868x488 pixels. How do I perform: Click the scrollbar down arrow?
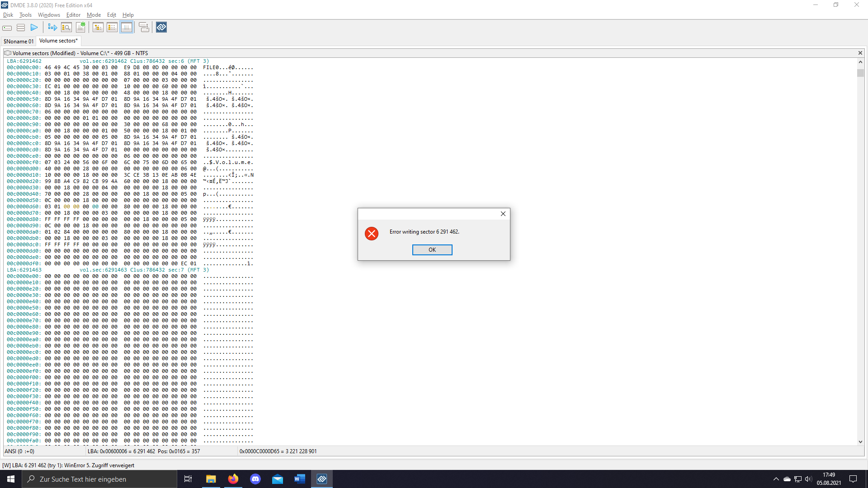(860, 442)
